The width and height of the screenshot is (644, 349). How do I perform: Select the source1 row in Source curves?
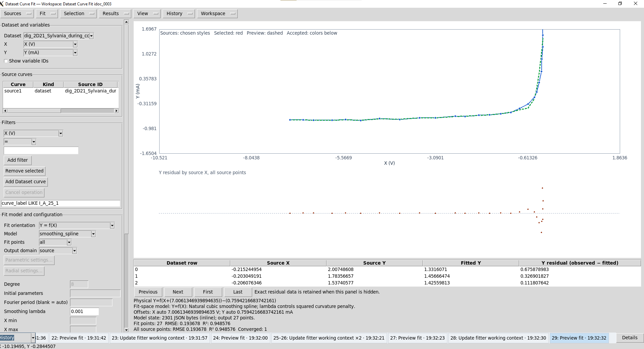tap(61, 91)
